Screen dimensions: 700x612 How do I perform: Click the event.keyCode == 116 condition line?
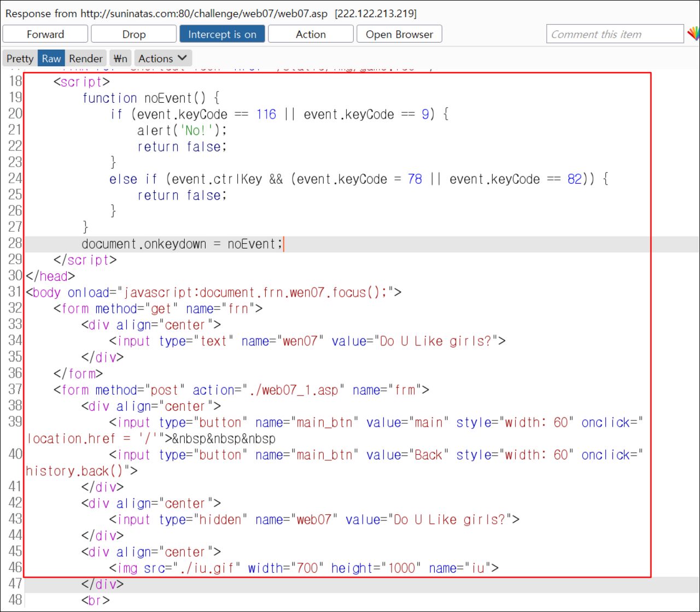(279, 115)
